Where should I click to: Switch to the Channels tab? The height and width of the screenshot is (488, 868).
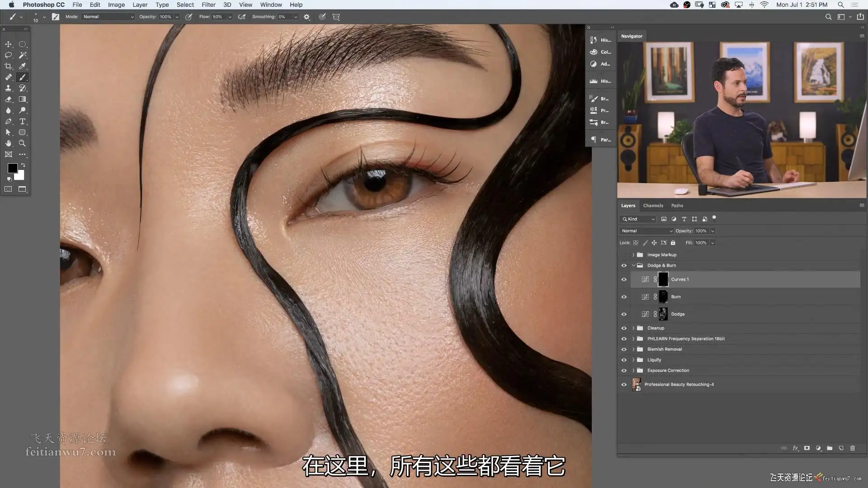click(653, 206)
